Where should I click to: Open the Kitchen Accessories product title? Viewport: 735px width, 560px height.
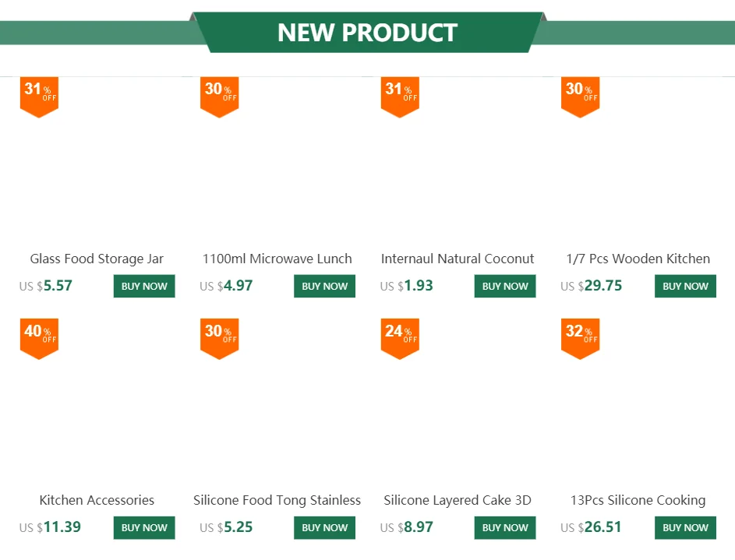coord(97,500)
